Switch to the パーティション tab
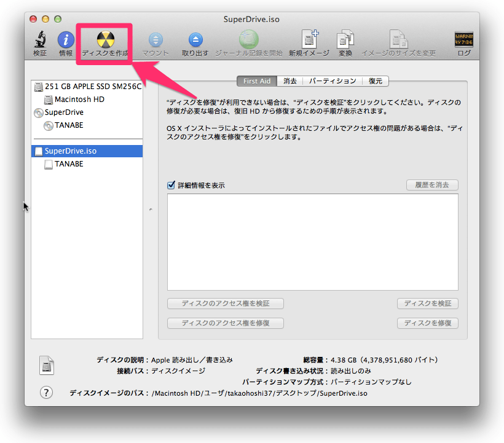504x443 pixels. [333, 81]
